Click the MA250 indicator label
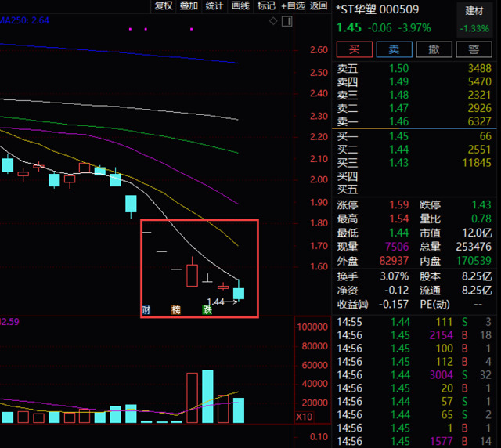Image resolution: width=501 pixels, height=448 pixels. coord(24,20)
